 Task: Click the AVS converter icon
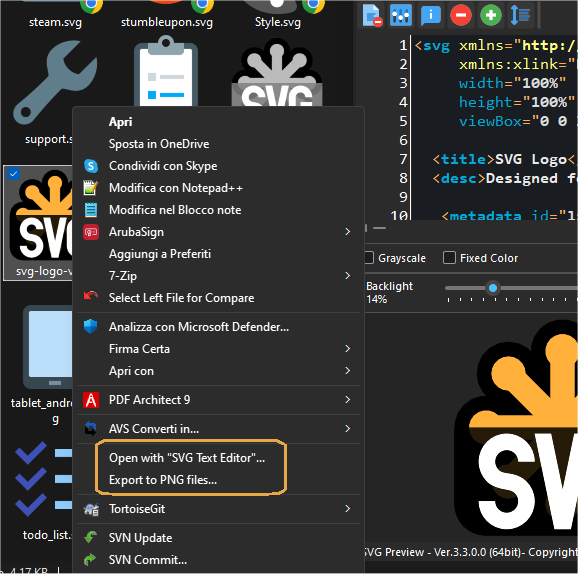click(x=91, y=429)
